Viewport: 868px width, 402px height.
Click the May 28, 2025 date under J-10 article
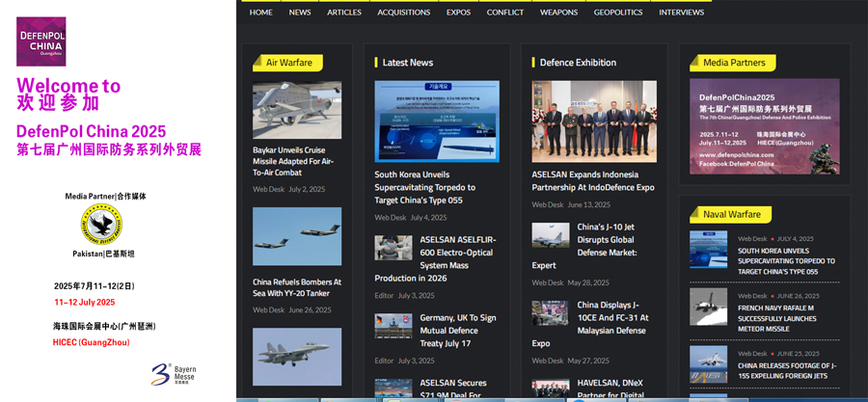(588, 282)
